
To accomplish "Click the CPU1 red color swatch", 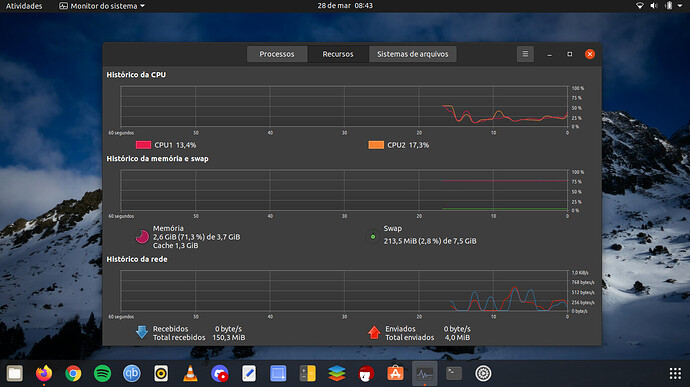I will [143, 145].
